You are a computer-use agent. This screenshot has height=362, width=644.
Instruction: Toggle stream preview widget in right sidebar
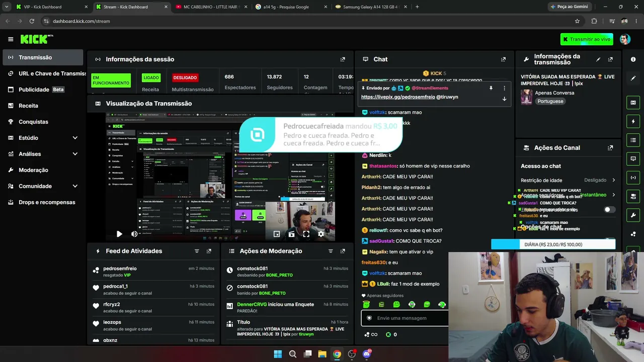point(633,103)
